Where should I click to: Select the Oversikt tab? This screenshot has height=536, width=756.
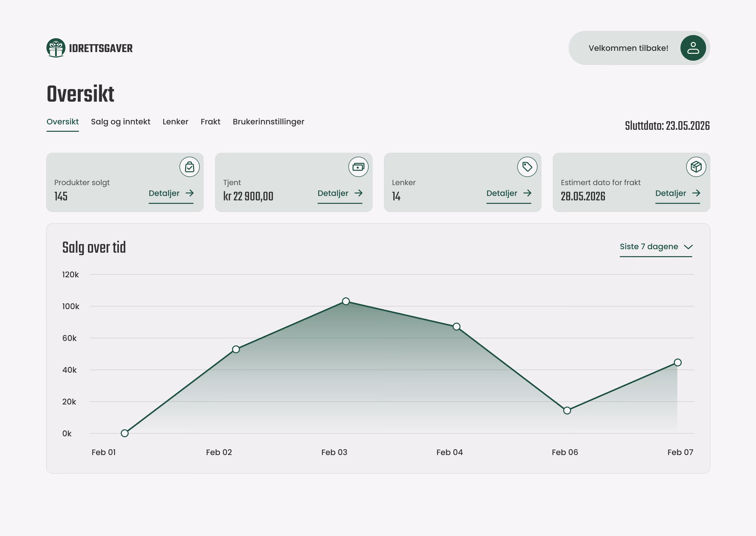[x=62, y=122]
